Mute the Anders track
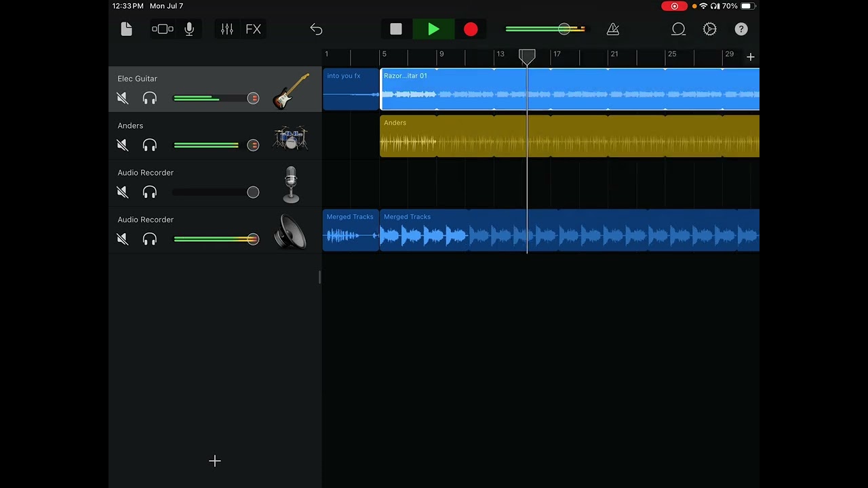868x488 pixels. pyautogui.click(x=123, y=145)
